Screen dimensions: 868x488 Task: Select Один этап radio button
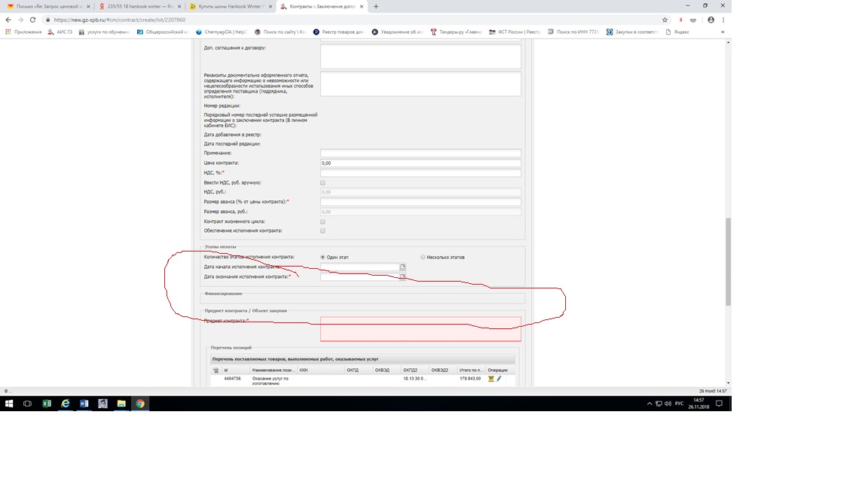coord(322,258)
